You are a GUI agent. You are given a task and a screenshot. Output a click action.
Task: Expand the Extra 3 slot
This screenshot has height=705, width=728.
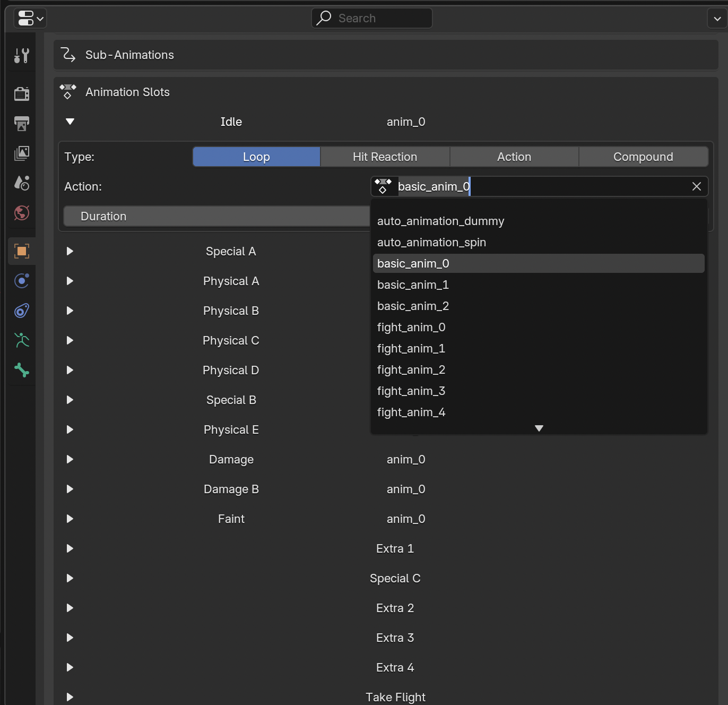(x=70, y=638)
